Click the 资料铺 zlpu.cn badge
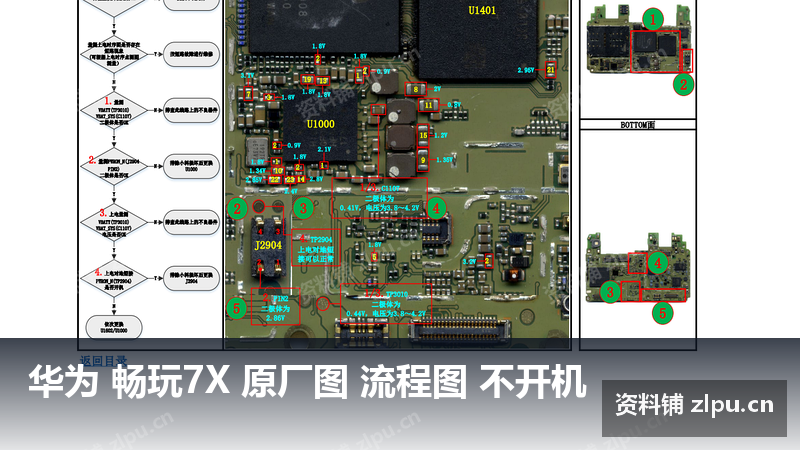Image resolution: width=800 pixels, height=450 pixels. click(x=694, y=408)
